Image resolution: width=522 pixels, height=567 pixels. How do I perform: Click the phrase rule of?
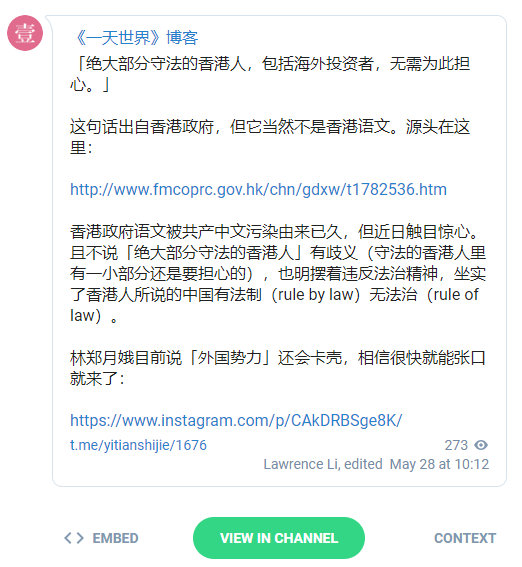(456, 295)
